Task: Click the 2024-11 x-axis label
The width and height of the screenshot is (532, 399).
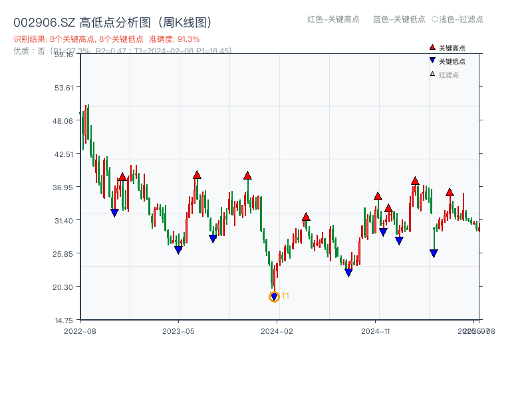Action: 376,331
